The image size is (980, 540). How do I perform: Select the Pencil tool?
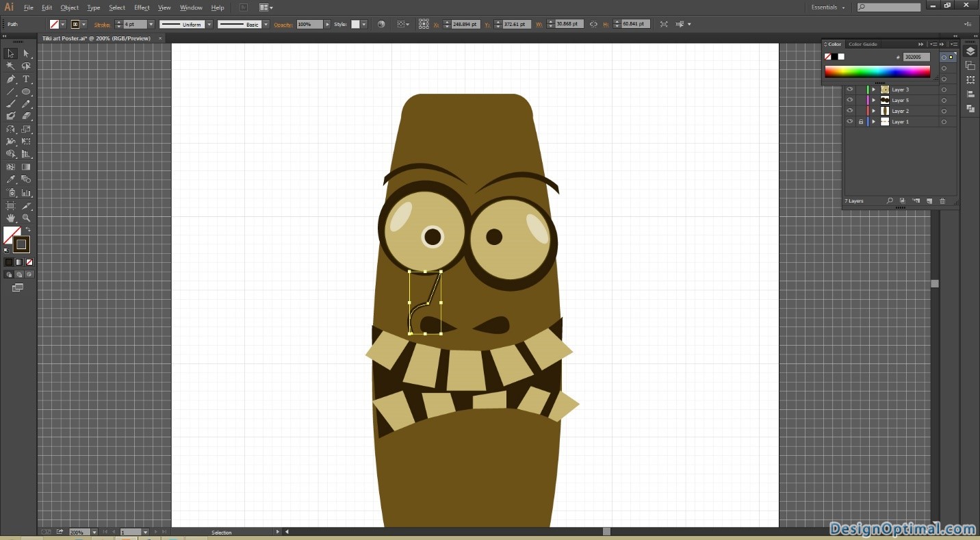pos(26,104)
